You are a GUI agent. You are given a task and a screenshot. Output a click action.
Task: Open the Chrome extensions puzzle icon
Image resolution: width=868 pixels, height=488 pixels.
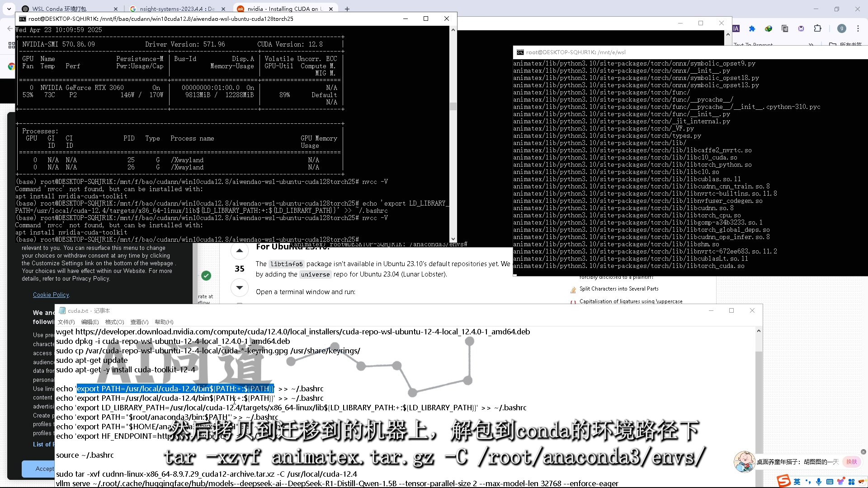point(817,28)
